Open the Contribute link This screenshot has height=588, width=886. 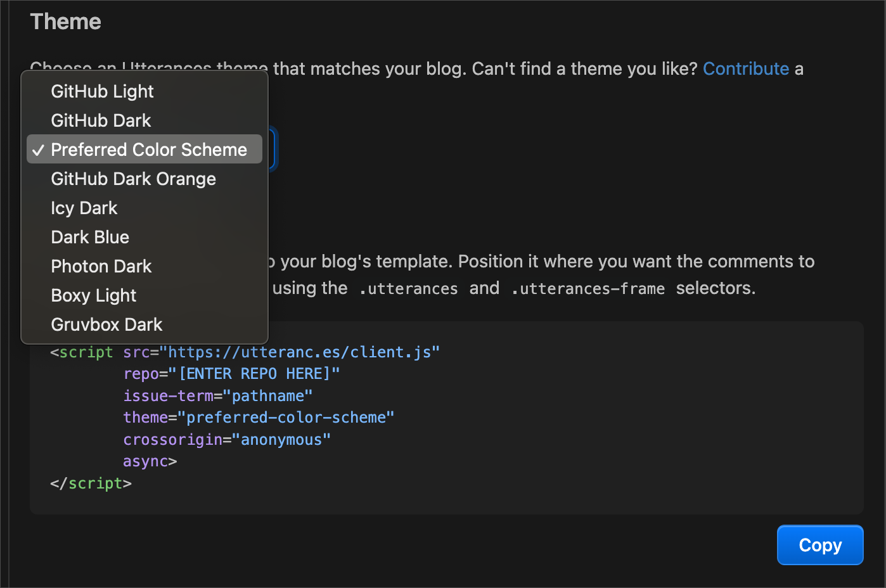click(746, 68)
